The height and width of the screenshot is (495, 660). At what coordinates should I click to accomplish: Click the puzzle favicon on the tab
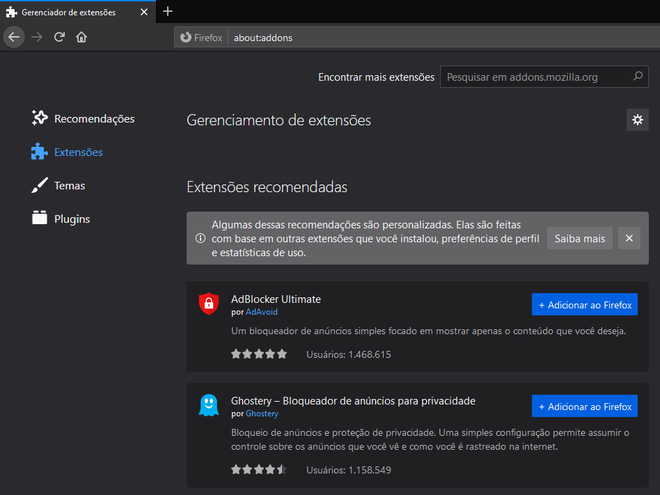point(11,12)
